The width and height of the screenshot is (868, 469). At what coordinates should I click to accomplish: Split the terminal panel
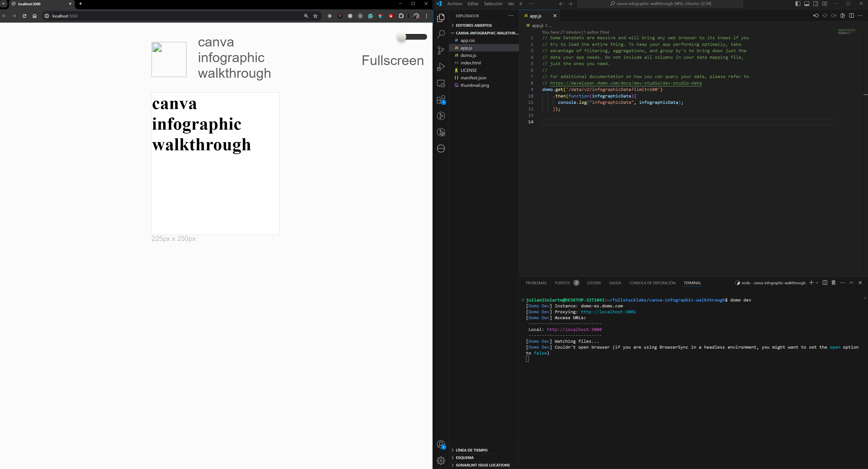pos(824,283)
